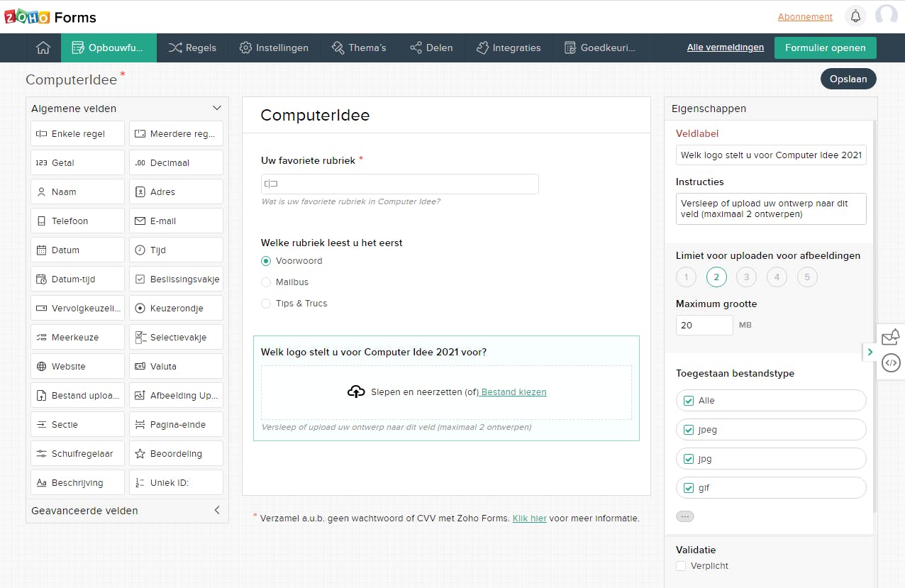Add a Decimaal field
The width and height of the screenshot is (905, 588).
coord(177,162)
